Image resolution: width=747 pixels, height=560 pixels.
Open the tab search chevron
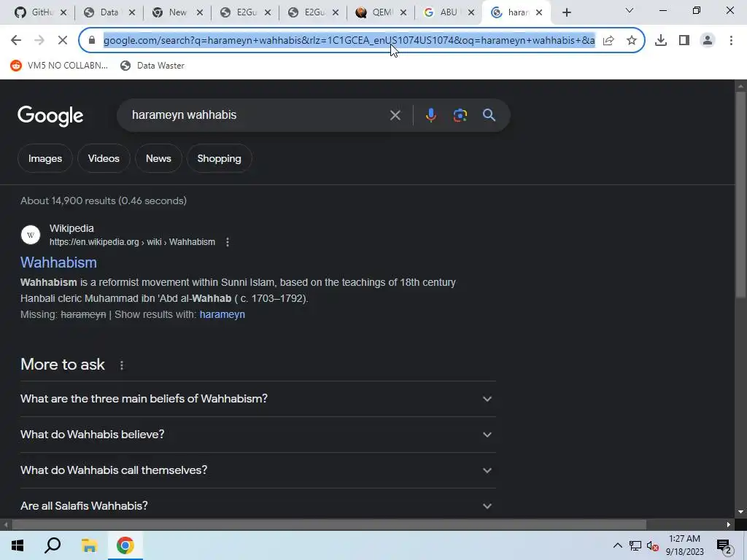[630, 10]
